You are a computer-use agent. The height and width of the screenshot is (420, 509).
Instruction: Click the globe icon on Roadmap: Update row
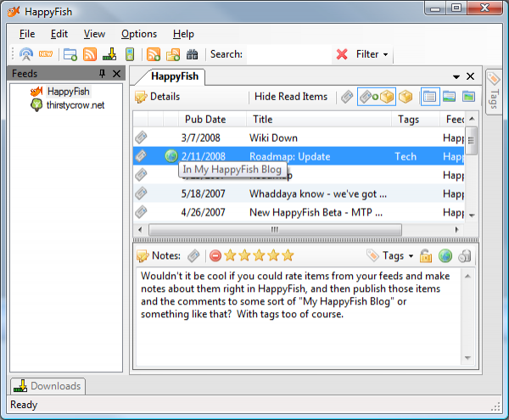[x=171, y=156]
